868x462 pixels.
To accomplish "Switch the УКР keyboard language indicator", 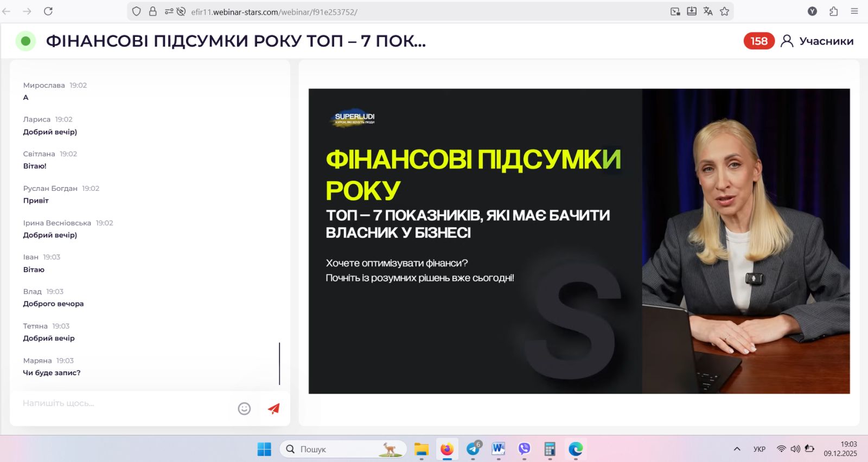I will tap(759, 449).
